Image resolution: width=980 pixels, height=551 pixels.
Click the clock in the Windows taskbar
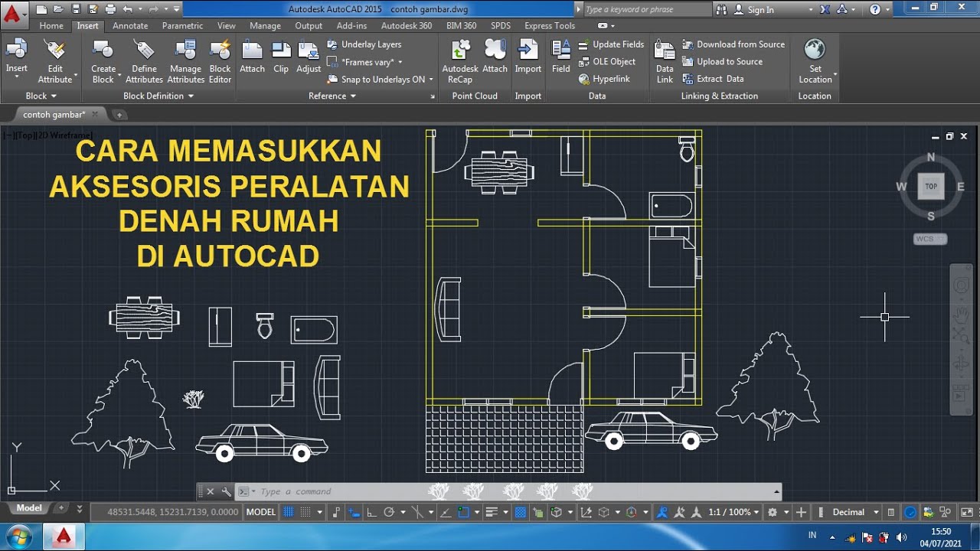[941, 537]
